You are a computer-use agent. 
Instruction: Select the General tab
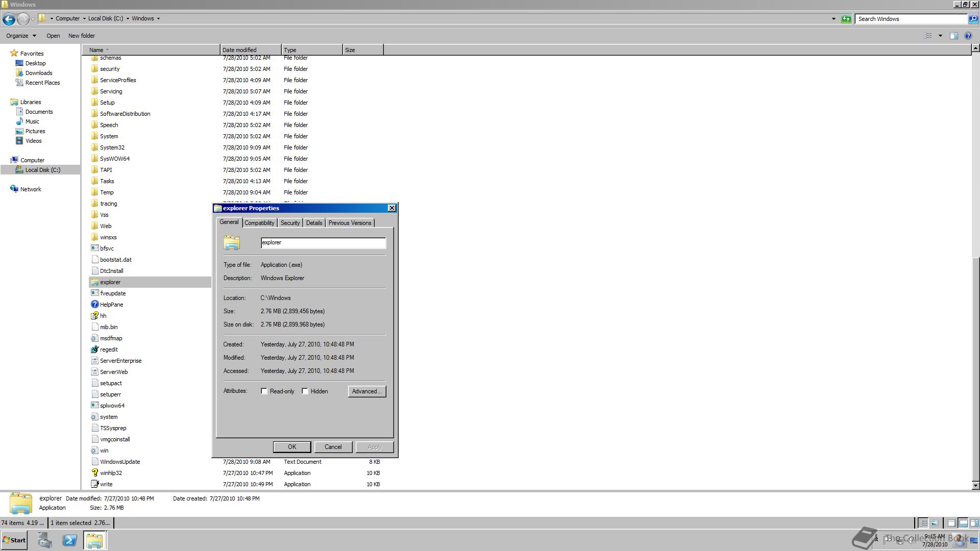(x=229, y=222)
